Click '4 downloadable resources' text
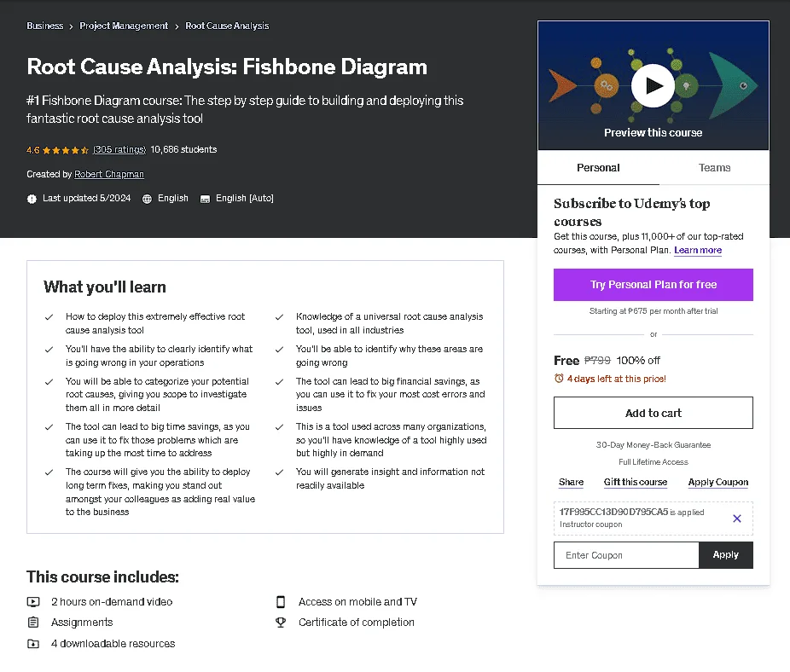 point(113,644)
